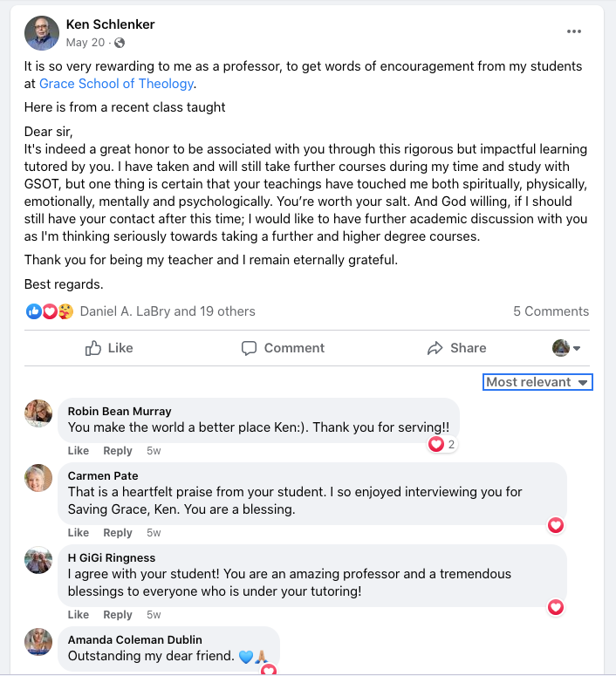View the 5 Comments count link

551,311
